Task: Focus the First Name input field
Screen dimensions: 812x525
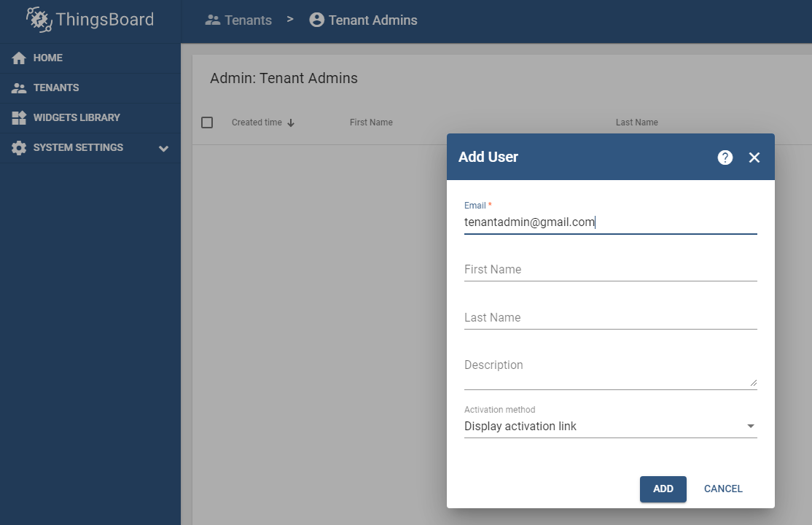Action: (x=610, y=270)
